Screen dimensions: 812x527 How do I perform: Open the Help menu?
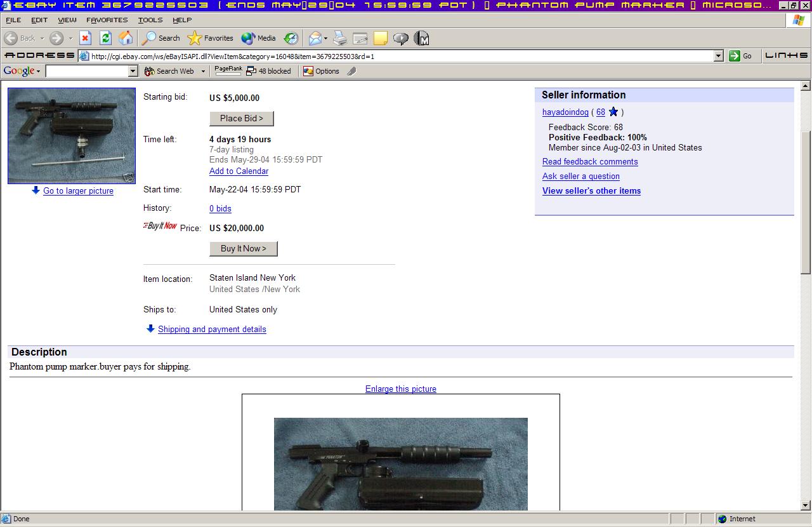pos(182,20)
